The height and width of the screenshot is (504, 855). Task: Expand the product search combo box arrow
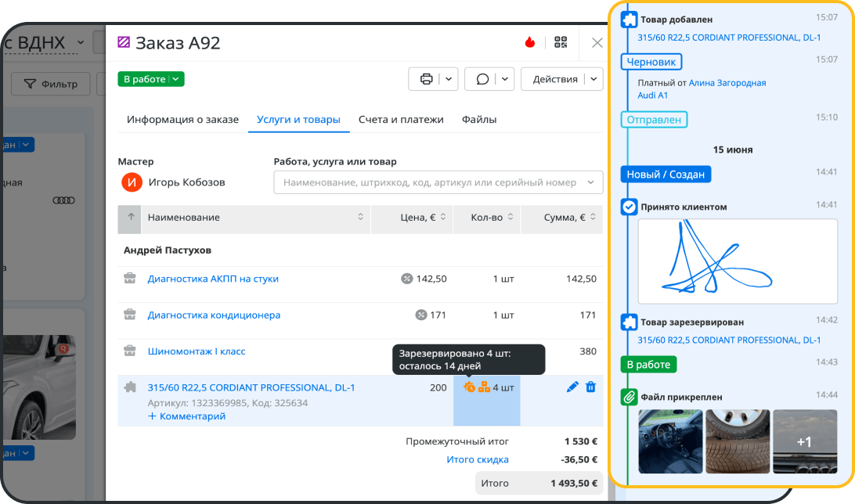pos(590,182)
